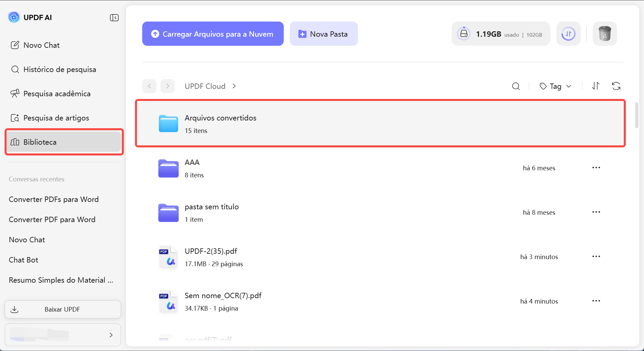Image resolution: width=644 pixels, height=351 pixels.
Task: Click the Biblioteca books icon
Action: point(15,142)
